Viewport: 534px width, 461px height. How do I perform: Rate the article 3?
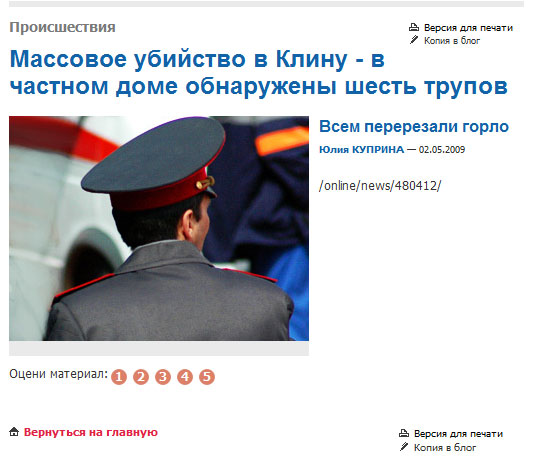tap(163, 377)
